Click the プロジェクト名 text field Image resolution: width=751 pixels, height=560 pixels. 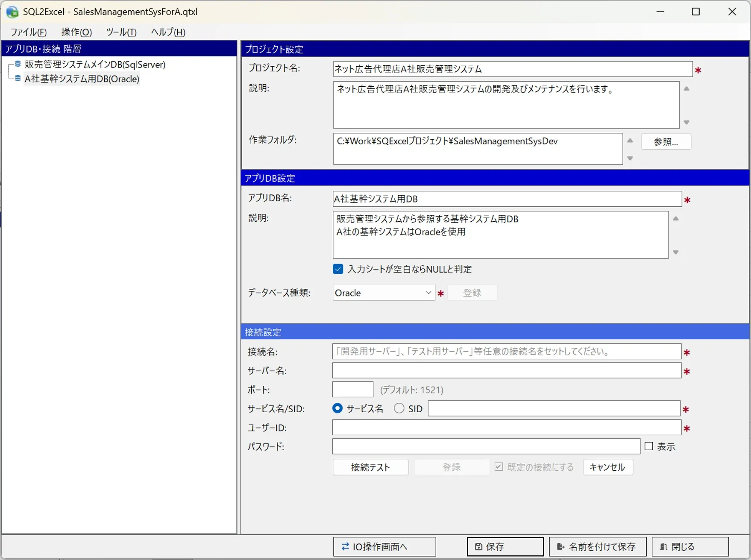513,69
